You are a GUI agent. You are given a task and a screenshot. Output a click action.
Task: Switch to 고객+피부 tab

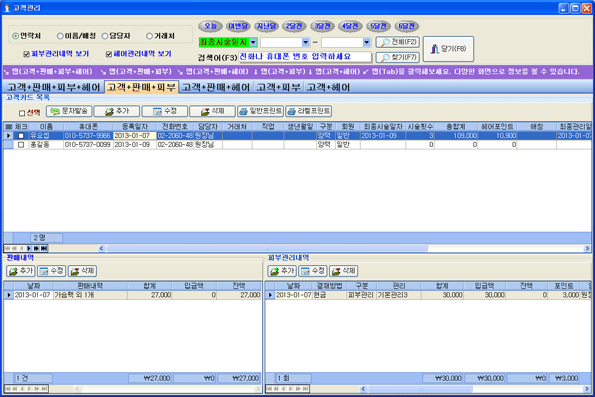pyautogui.click(x=279, y=87)
